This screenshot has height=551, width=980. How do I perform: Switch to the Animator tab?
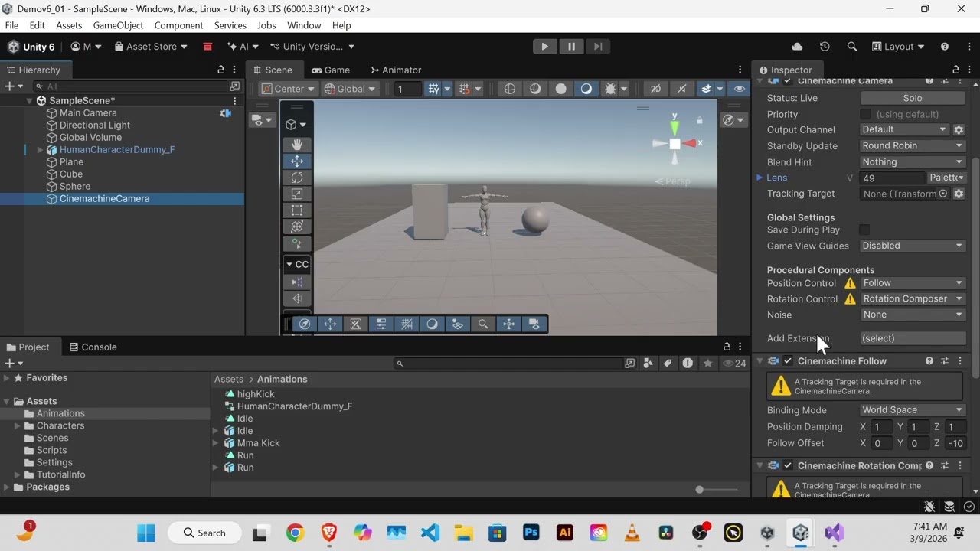(x=395, y=70)
